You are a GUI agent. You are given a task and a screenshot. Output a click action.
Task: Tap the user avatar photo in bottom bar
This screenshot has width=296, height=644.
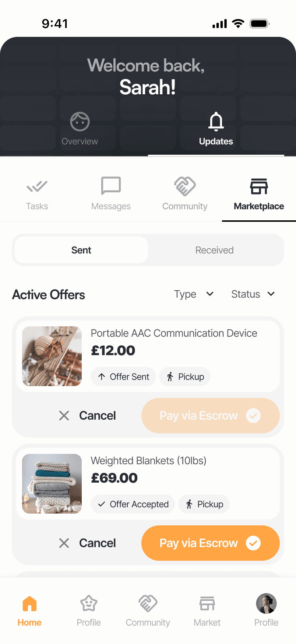(266, 603)
